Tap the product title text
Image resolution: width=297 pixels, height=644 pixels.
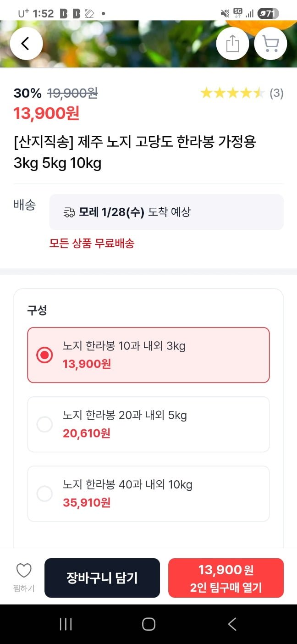point(135,152)
